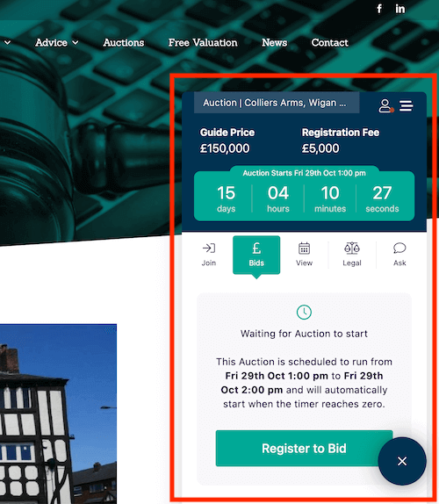Open the View calendar tab

[304, 255]
